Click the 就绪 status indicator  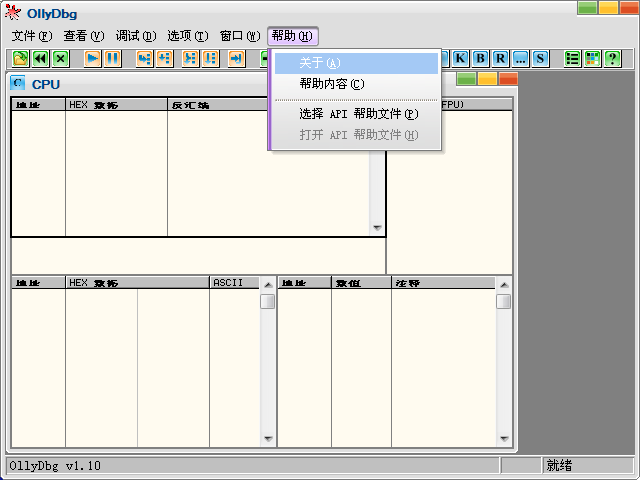(559, 465)
